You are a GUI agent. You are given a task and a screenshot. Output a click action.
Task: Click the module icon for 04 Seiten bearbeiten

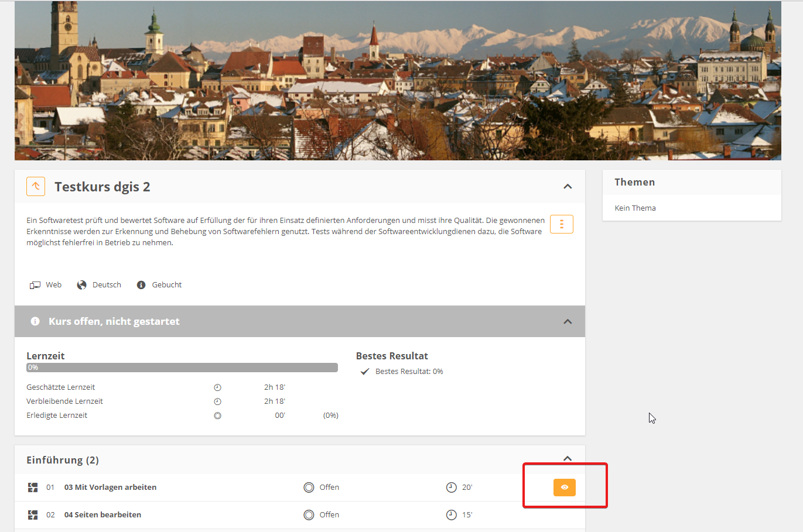pos(33,515)
